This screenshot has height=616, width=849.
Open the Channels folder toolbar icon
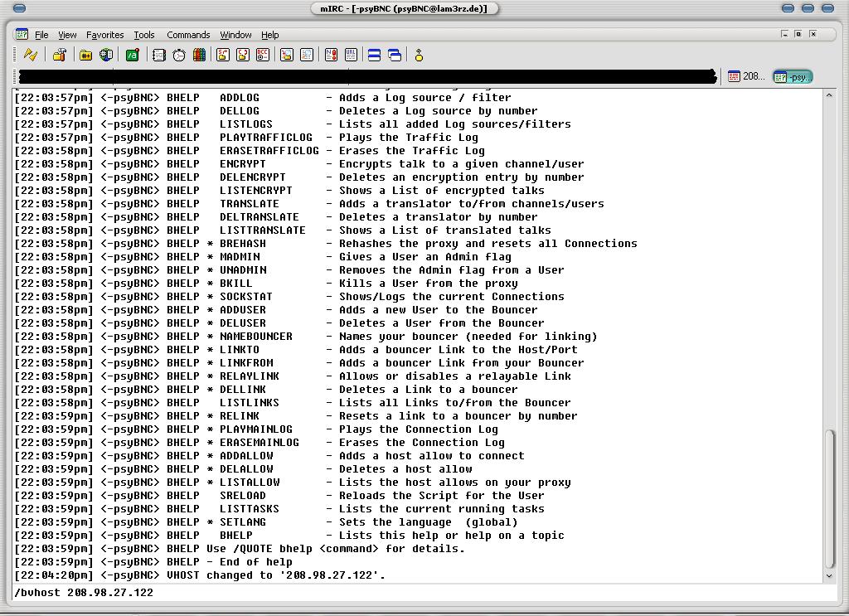(85, 55)
